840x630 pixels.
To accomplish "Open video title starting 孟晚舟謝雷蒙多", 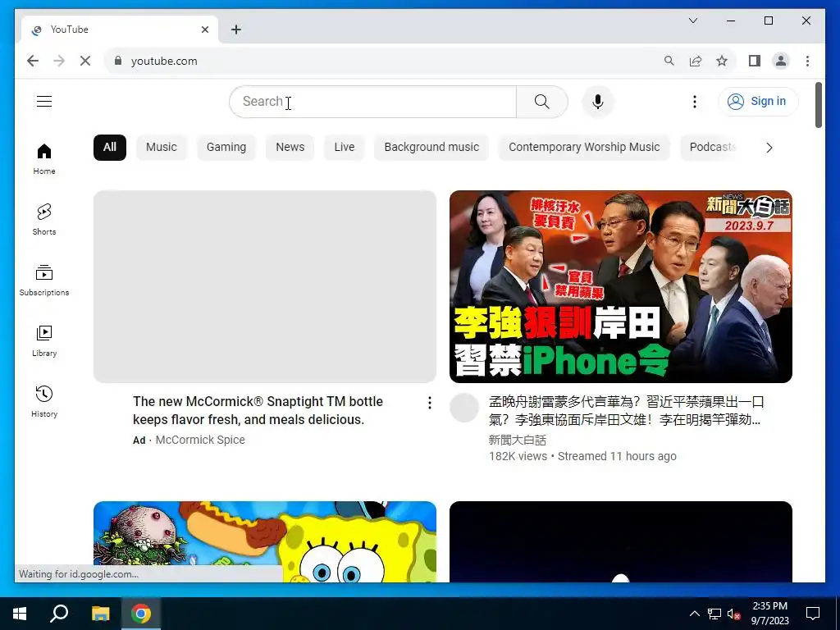I will point(626,410).
